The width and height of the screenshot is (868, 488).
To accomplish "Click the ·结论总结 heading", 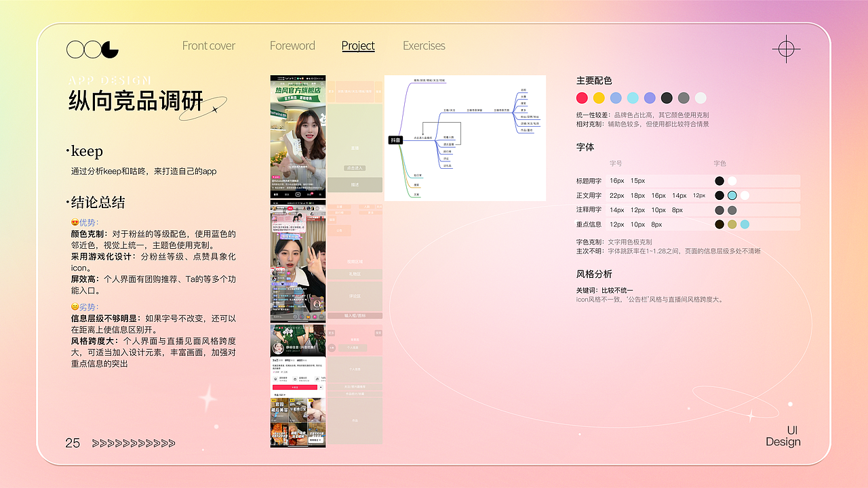I will coord(96,202).
